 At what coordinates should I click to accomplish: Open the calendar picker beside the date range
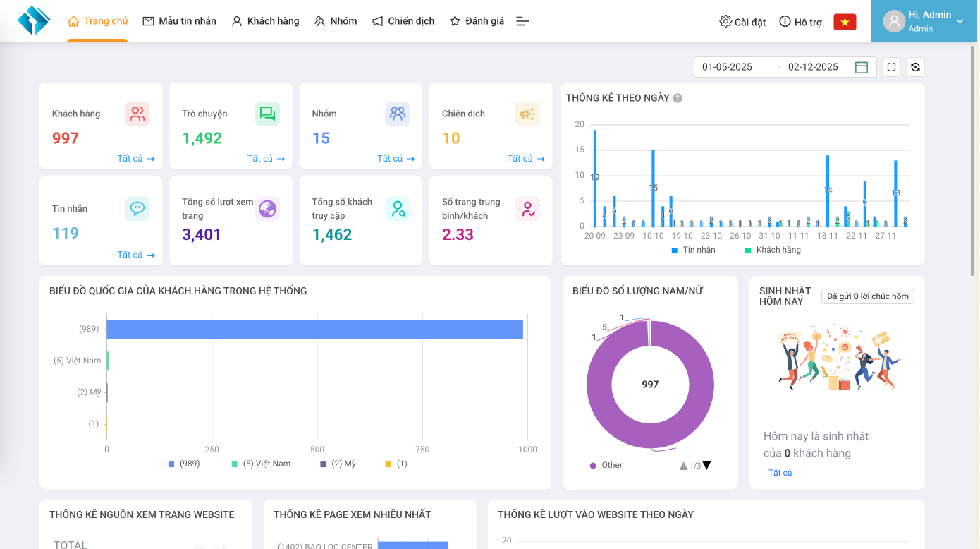[861, 66]
